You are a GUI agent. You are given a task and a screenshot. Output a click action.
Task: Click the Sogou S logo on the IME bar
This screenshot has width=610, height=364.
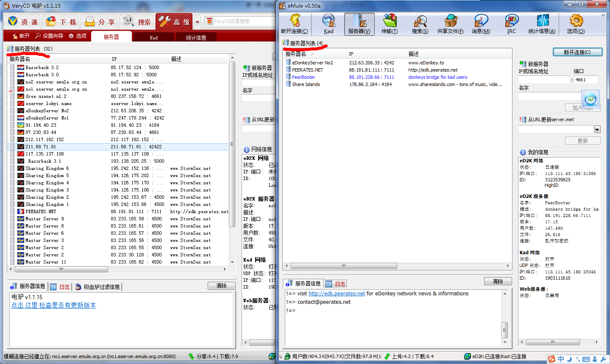552,359
